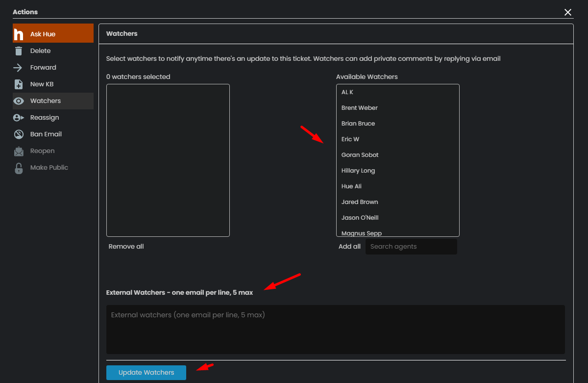The width and height of the screenshot is (588, 383).
Task: Click the Ask Hue logo icon
Action: 19,34
